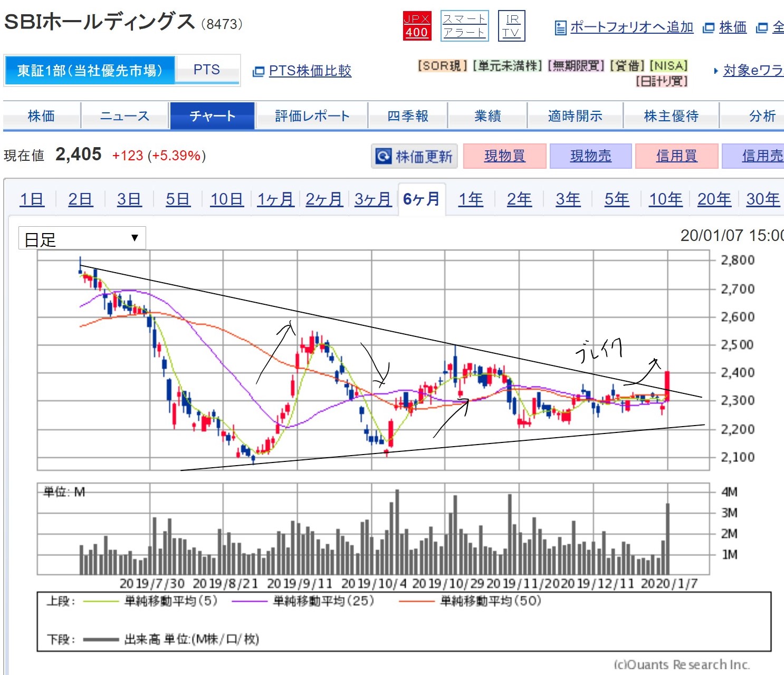
Task: Open the 日足 candle interval dropdown
Action: click(82, 238)
